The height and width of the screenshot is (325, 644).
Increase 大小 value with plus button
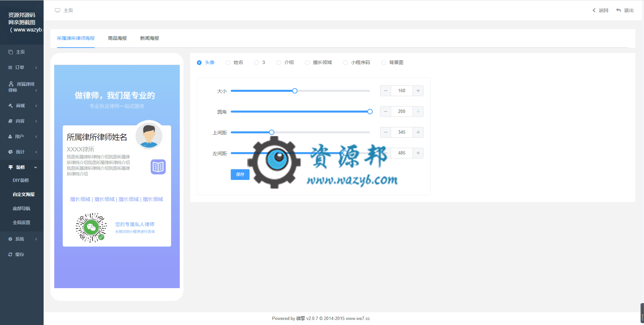(418, 91)
